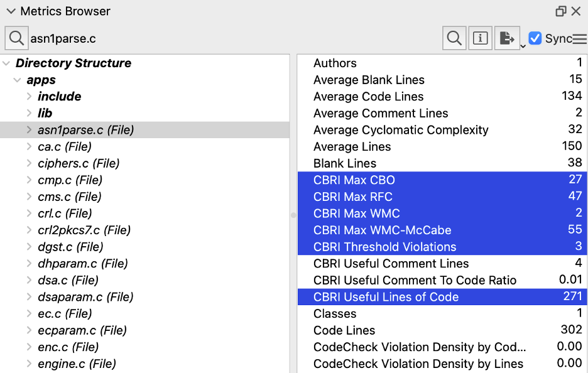Screen dimensions: 588x373
Task: Select dsaparam.c (File) entry
Action: point(85,297)
